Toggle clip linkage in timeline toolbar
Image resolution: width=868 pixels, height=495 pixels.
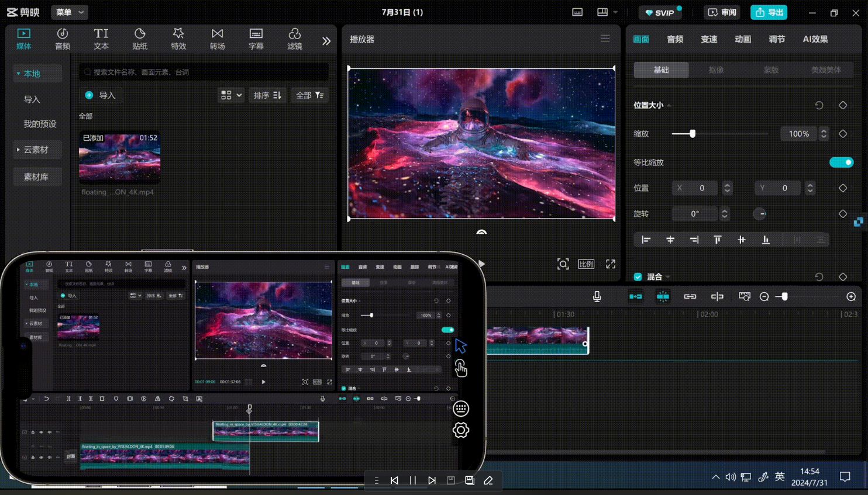click(x=690, y=297)
